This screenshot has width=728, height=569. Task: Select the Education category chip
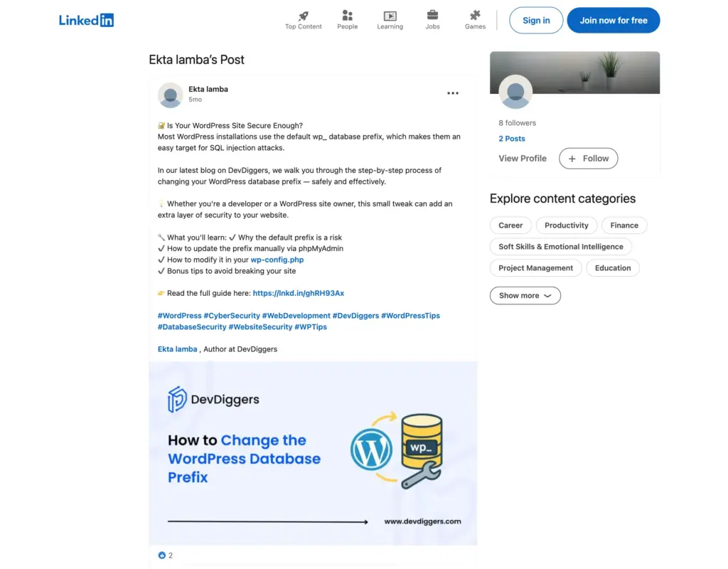[x=613, y=268]
